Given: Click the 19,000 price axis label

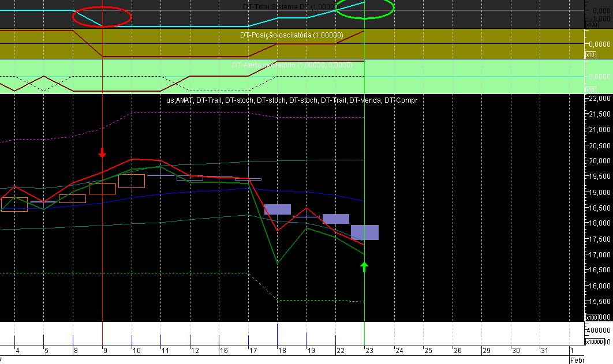Looking at the screenshot, I should (600, 193).
